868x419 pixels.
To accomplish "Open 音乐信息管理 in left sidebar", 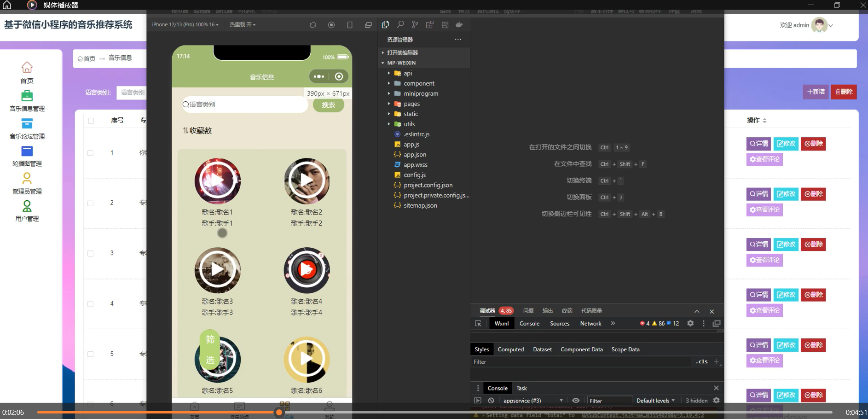I will (27, 101).
